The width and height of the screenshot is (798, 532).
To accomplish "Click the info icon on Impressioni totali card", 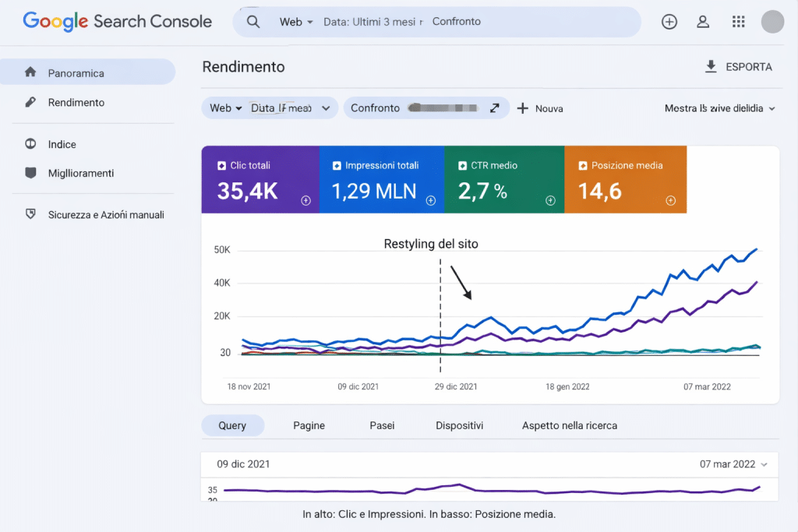I will pyautogui.click(x=430, y=200).
